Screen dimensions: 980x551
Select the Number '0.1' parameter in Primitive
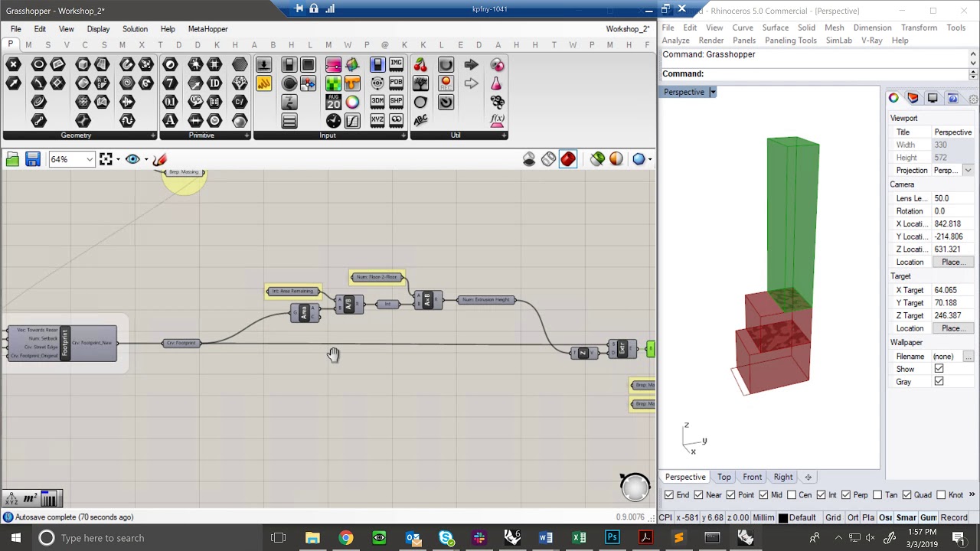(170, 102)
